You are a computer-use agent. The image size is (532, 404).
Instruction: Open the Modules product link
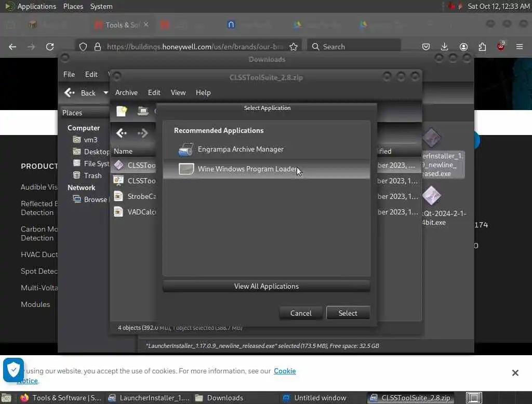(x=35, y=304)
